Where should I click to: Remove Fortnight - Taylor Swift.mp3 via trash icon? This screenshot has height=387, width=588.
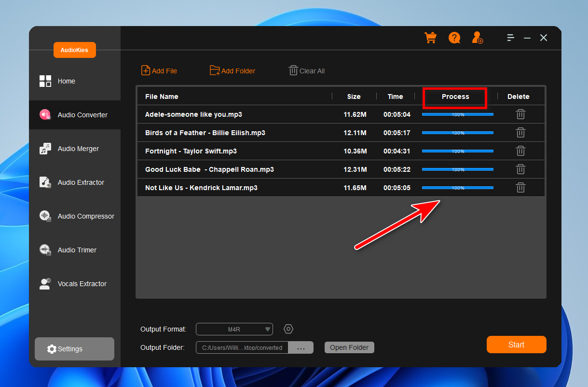(520, 151)
